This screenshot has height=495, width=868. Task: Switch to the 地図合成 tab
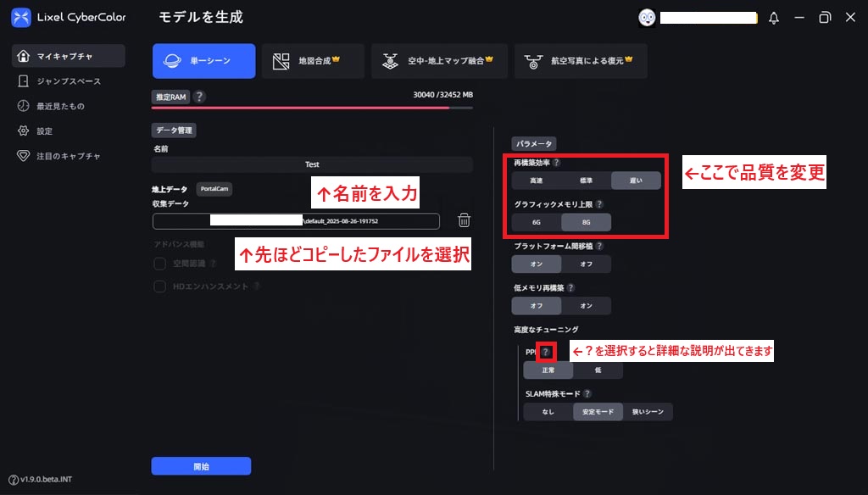313,61
